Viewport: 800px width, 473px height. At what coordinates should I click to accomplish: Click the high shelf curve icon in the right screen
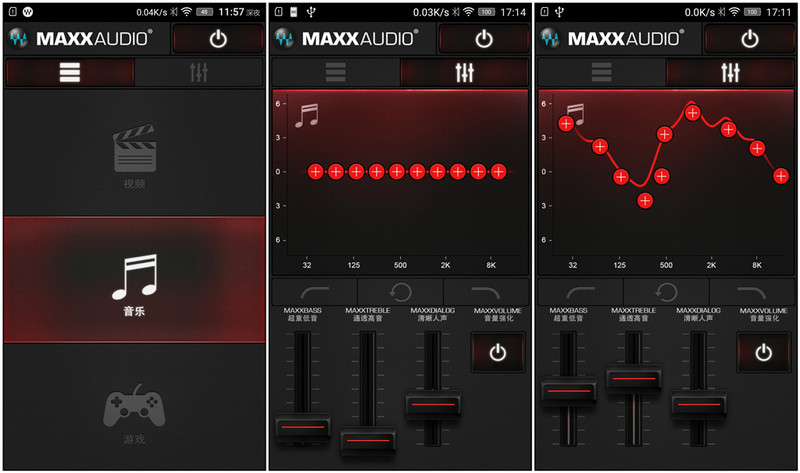752,292
